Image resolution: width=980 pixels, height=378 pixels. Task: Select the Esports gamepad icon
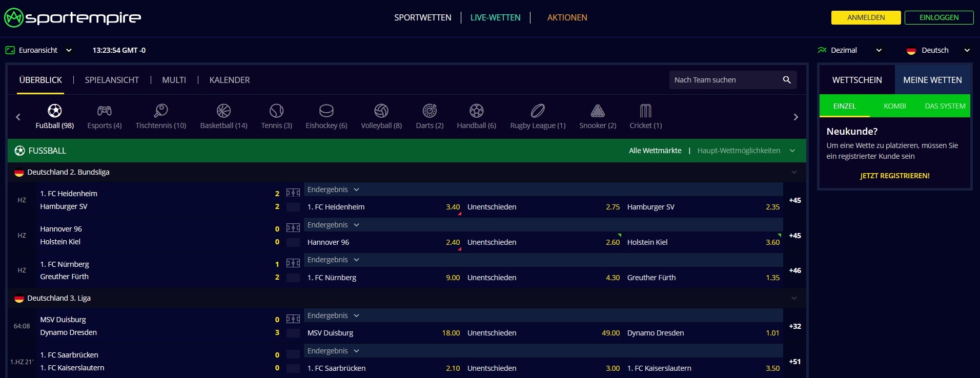click(104, 111)
